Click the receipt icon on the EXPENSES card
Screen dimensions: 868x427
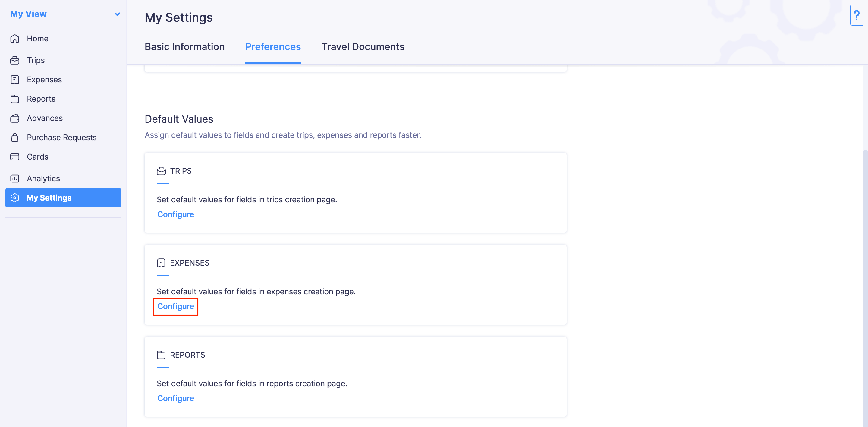[x=162, y=263]
